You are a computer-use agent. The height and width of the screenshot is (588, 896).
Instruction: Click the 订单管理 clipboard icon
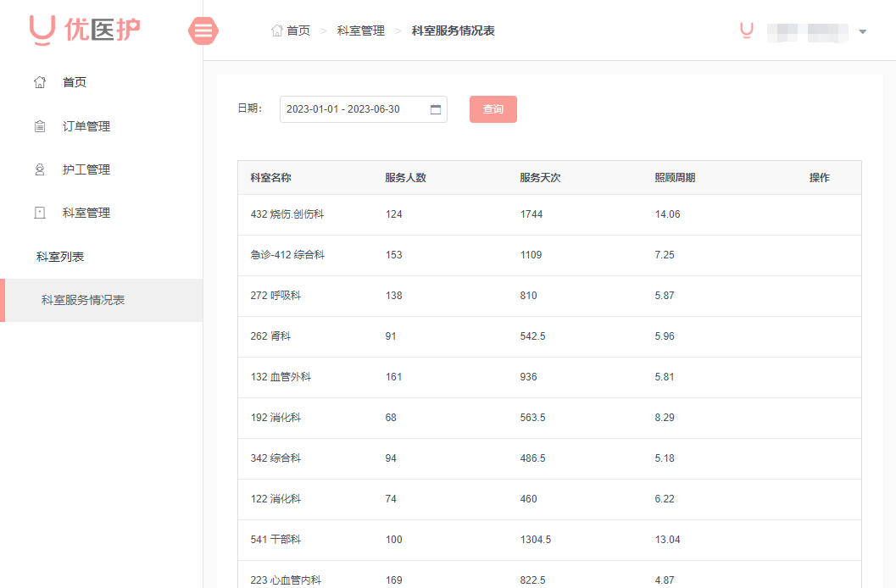40,126
